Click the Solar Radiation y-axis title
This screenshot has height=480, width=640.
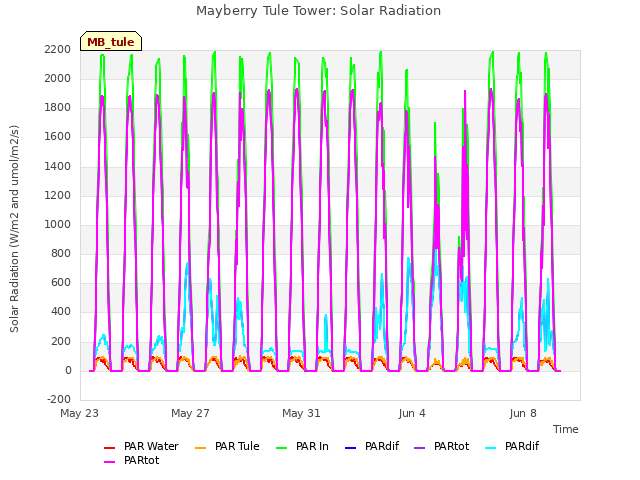coord(14,229)
